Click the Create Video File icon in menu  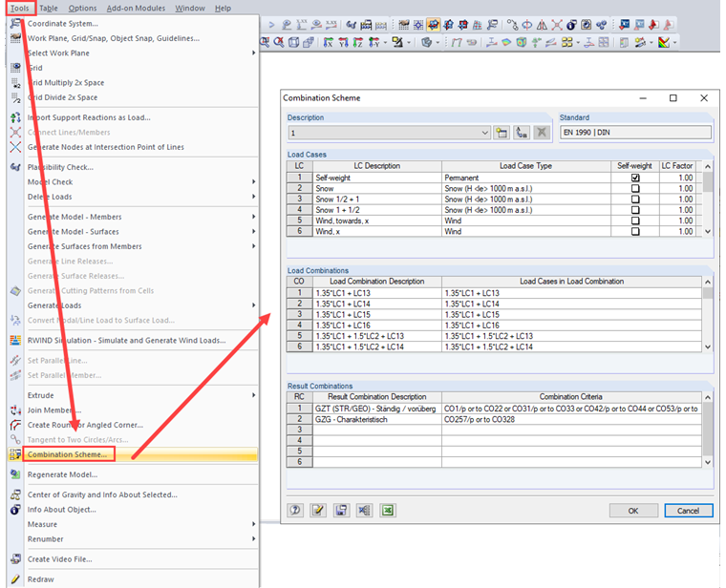15,558
